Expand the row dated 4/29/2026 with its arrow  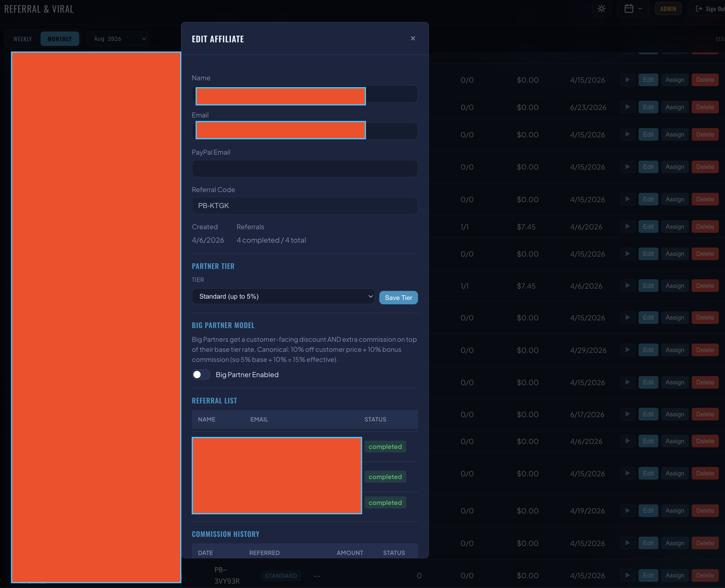(x=627, y=350)
